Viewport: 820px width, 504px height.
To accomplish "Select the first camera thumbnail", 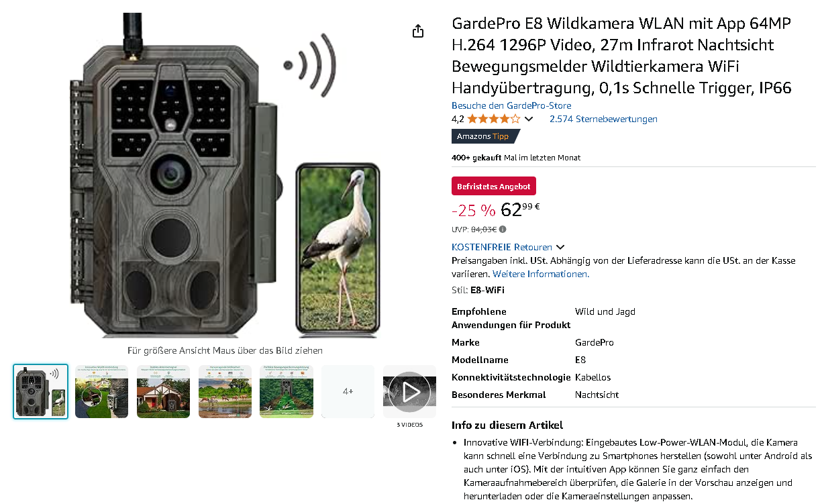I will [40, 391].
